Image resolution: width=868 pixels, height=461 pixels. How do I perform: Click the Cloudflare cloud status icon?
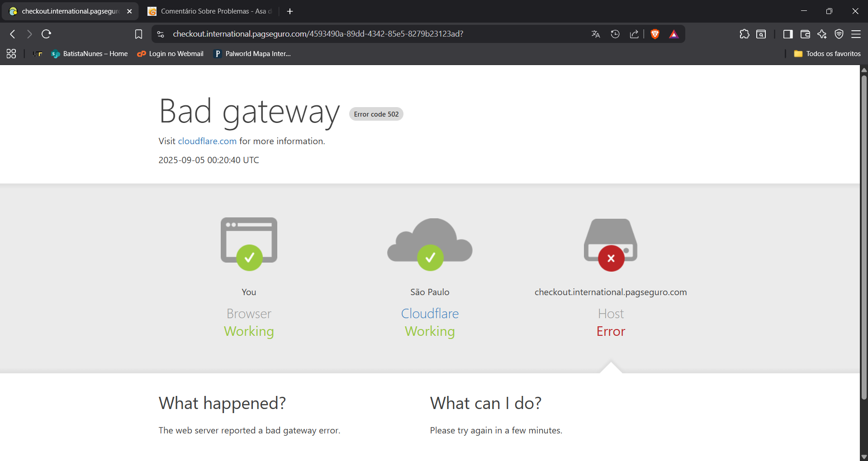(430, 245)
